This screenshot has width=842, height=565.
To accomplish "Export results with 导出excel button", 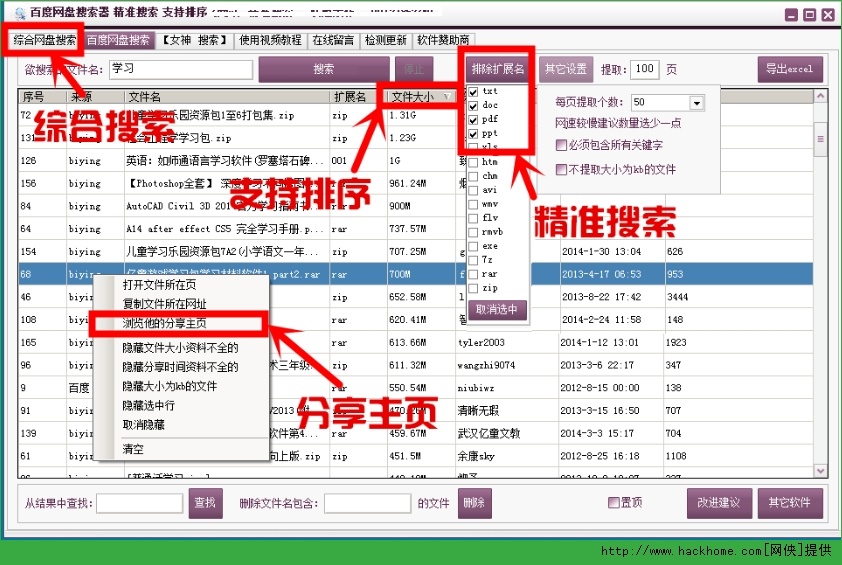I will pyautogui.click(x=790, y=69).
